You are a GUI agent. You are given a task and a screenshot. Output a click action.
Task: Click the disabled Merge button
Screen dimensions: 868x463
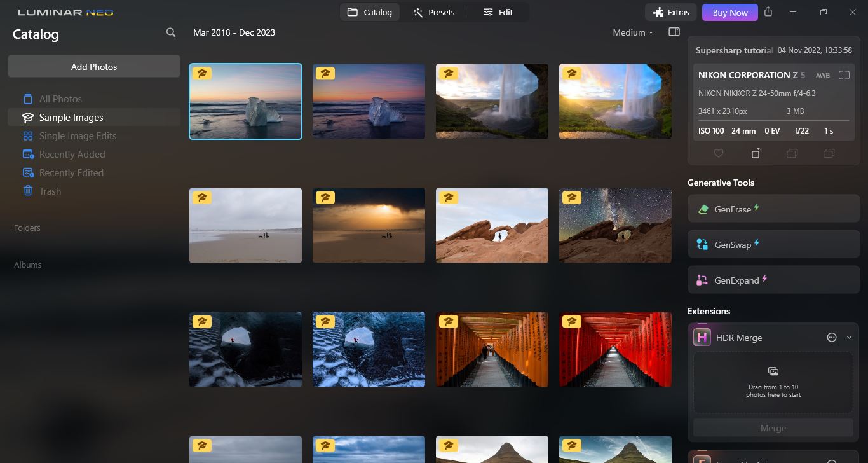(x=773, y=428)
